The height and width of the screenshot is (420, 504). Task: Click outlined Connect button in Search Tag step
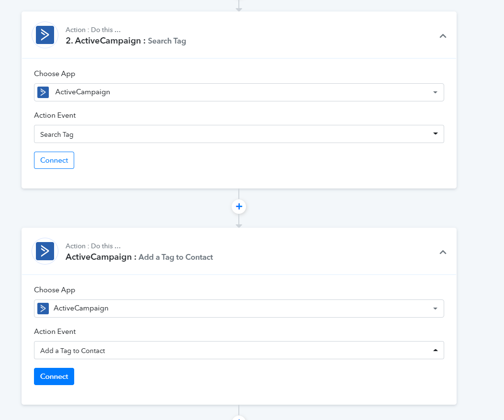click(x=54, y=160)
